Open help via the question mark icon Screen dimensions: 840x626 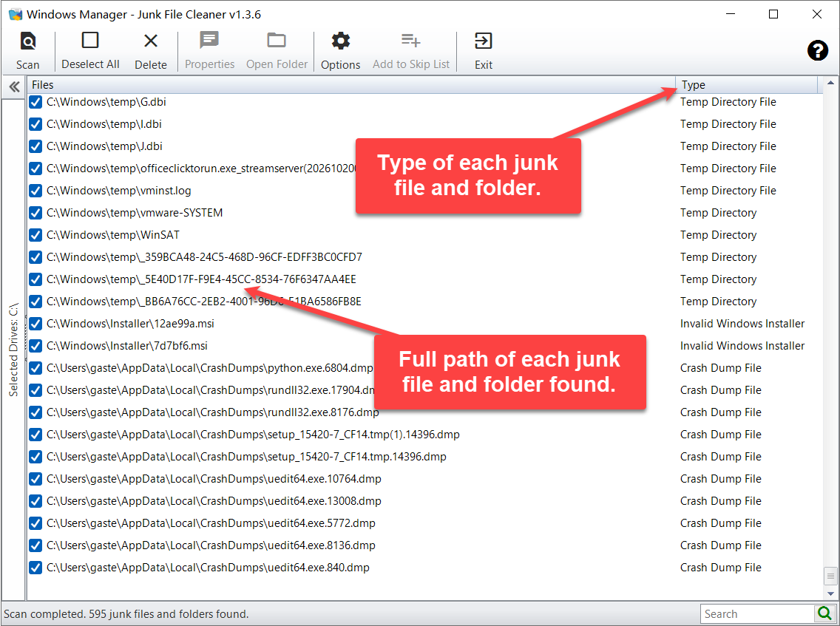point(818,50)
